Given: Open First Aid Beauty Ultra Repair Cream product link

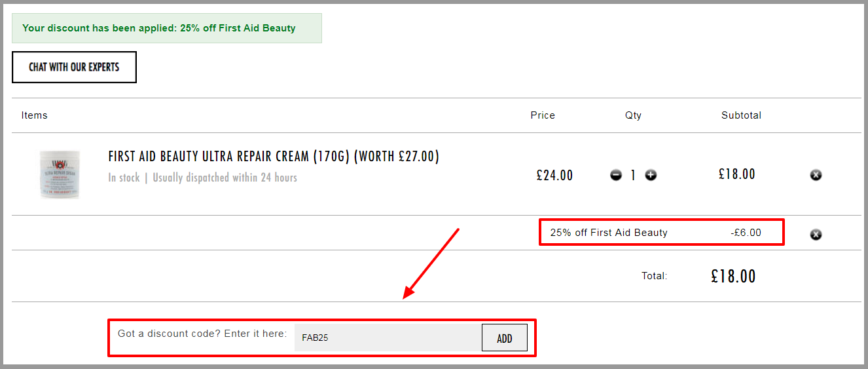Looking at the screenshot, I should [274, 157].
